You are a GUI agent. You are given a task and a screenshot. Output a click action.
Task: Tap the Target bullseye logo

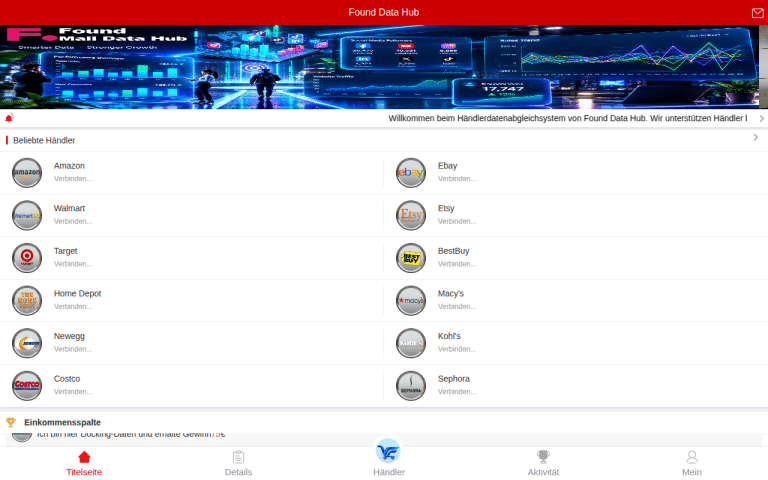(27, 258)
